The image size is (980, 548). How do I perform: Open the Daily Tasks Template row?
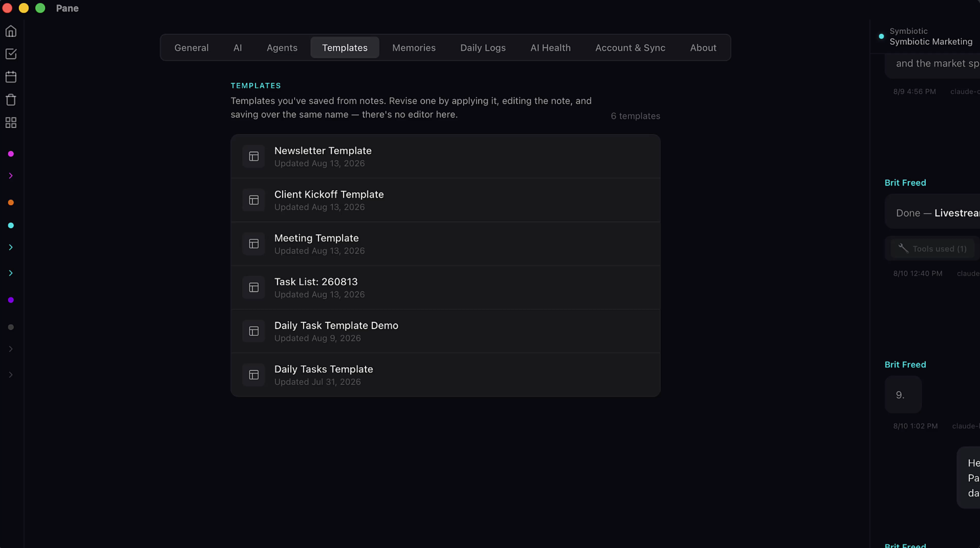pyautogui.click(x=445, y=375)
